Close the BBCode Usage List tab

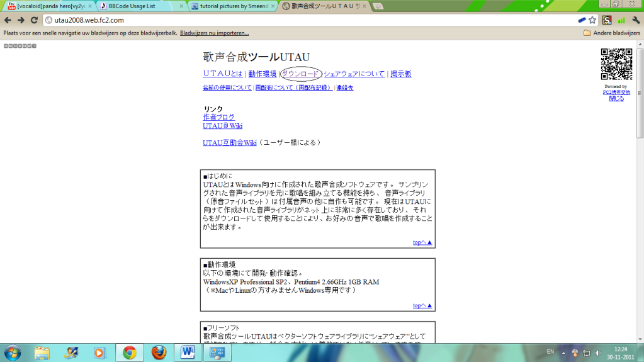point(181,6)
